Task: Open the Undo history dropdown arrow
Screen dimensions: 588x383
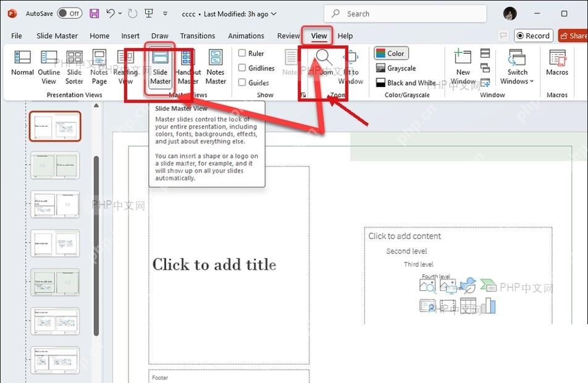Action: pos(120,14)
